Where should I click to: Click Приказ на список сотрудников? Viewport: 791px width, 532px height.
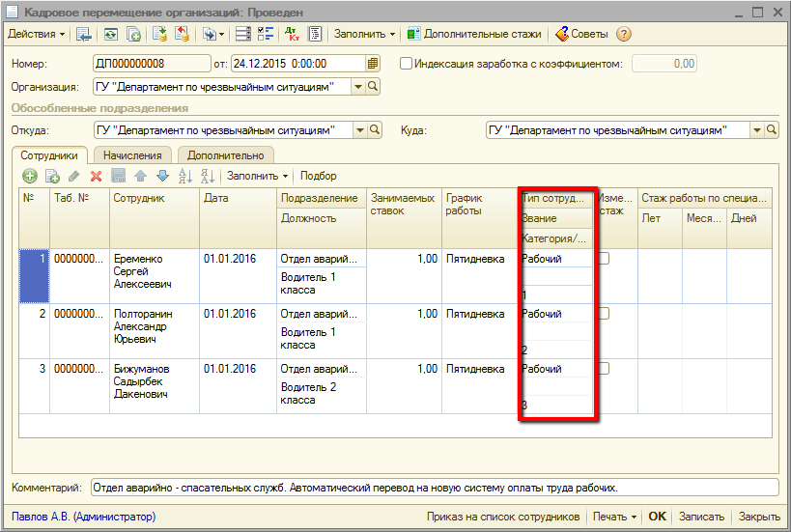pos(503,517)
